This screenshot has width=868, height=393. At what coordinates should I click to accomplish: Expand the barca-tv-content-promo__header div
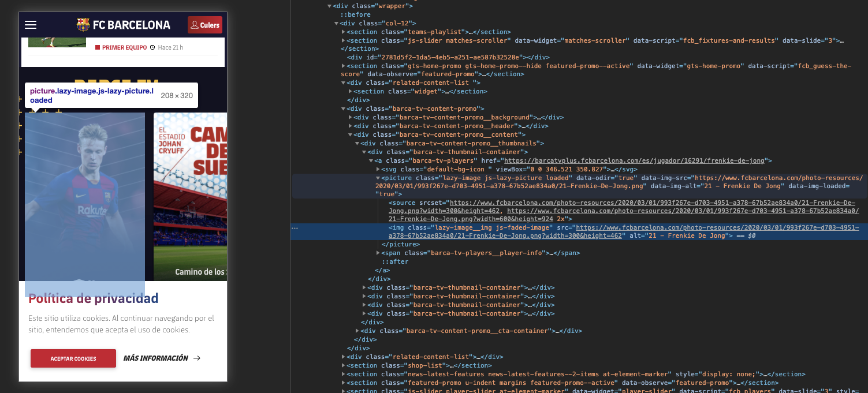351,126
